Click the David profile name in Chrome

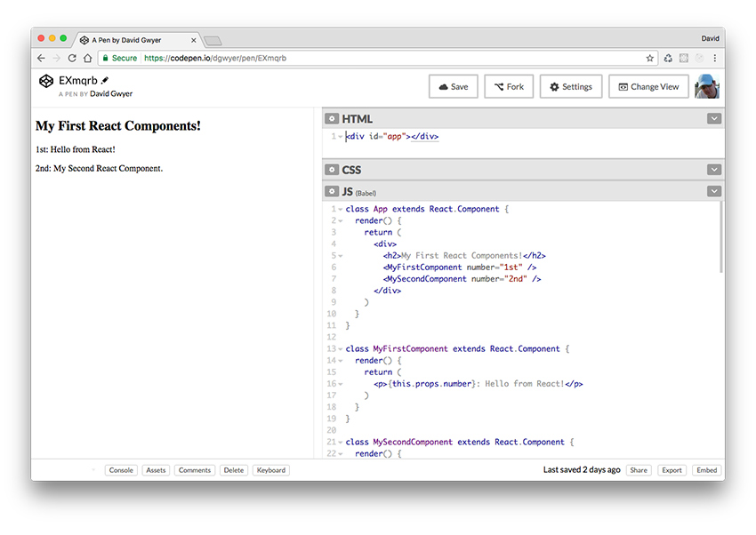(710, 38)
